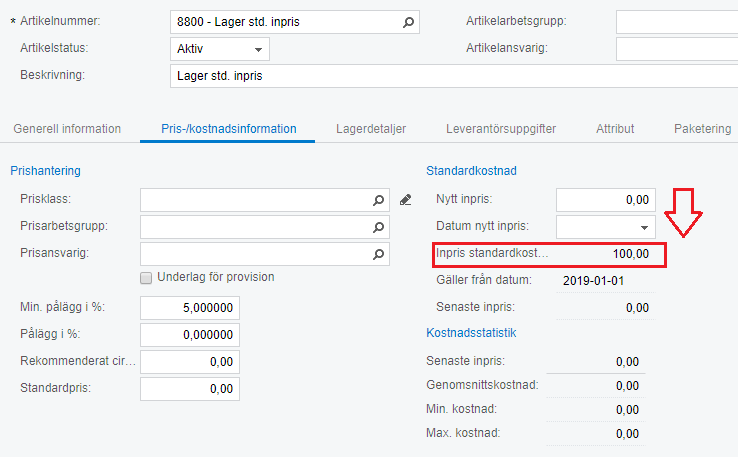Viewport: 738px width, 457px height.
Task: Click the Prisarbetsgrupp lookup magnifier icon
Action: tap(379, 227)
